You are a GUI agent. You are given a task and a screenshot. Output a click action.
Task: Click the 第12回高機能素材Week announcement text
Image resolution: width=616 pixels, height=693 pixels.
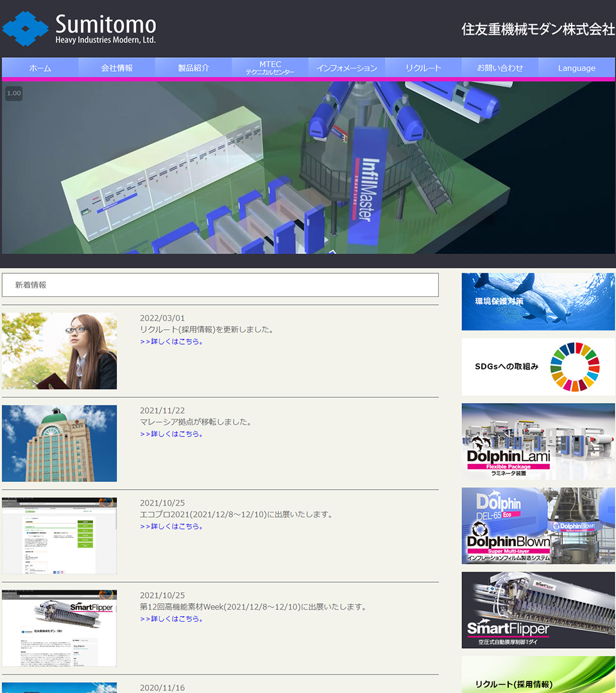(253, 607)
